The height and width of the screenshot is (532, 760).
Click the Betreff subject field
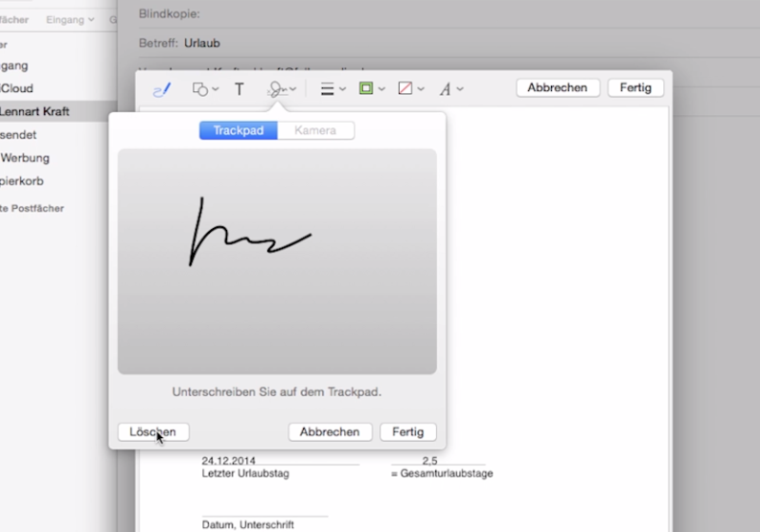(427, 43)
